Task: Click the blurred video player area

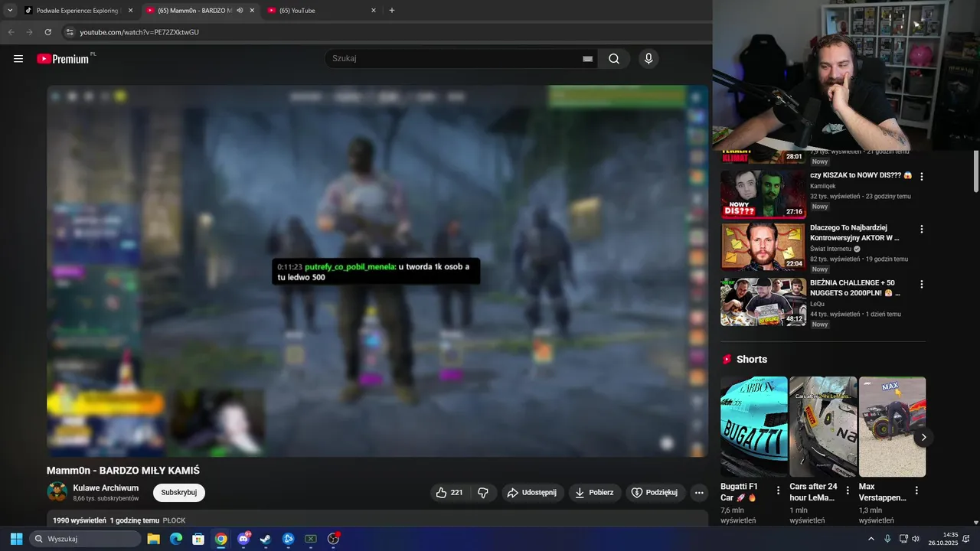Action: point(377,271)
